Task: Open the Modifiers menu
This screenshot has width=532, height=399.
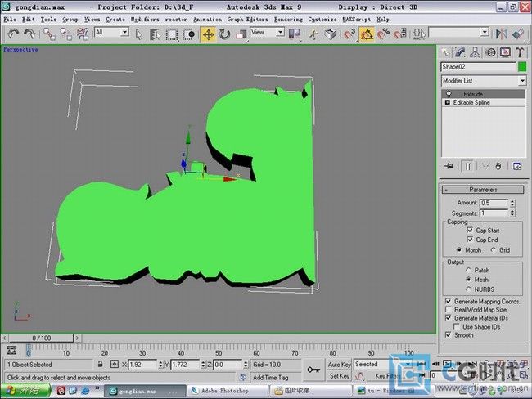Action: (145, 20)
